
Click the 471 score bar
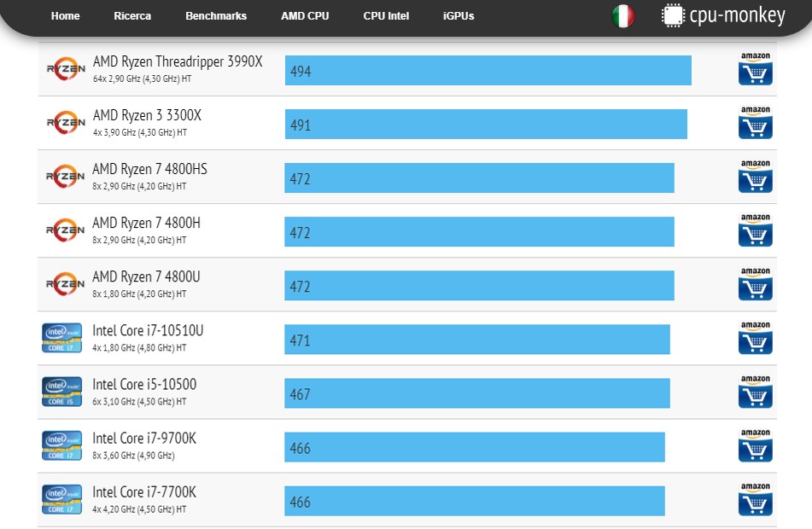(x=477, y=340)
